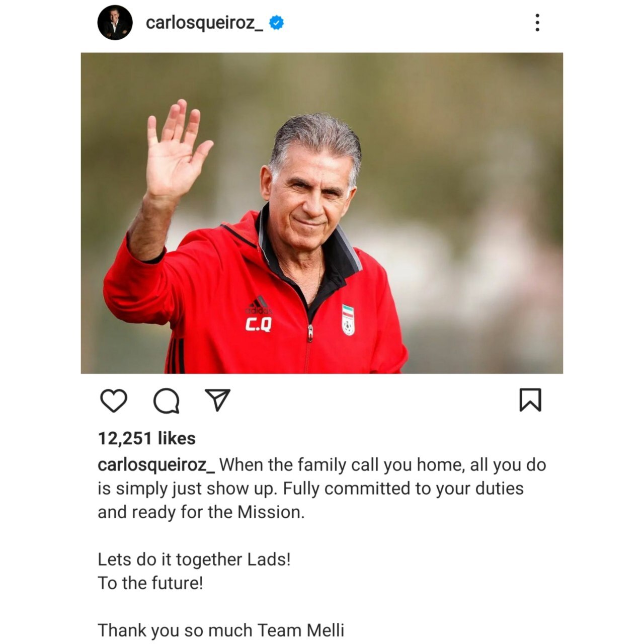Viewport: 644px width, 644px height.
Task: Click the blue verified badge
Action: click(276, 23)
